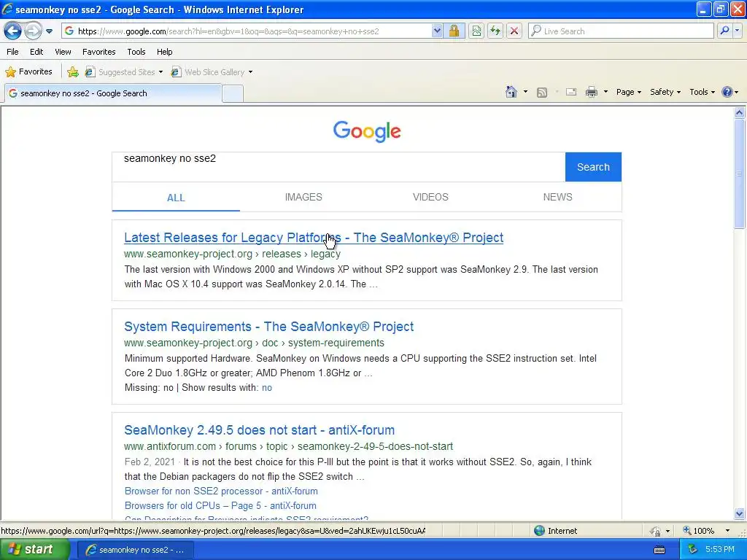
Task: Click the blue Search button
Action: click(593, 167)
